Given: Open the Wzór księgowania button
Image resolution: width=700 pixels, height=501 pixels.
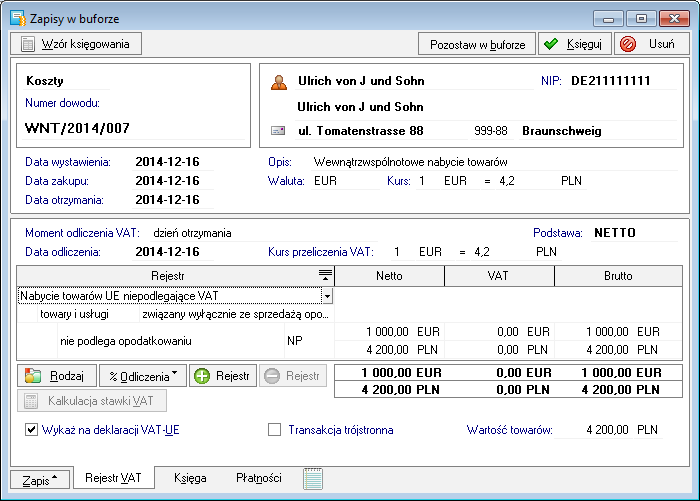Looking at the screenshot, I should point(76,44).
